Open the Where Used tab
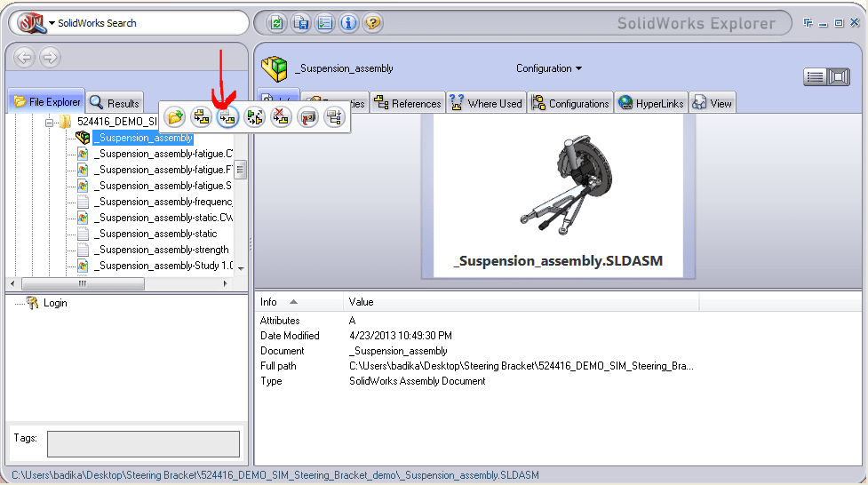Screen dimensions: 868x485 486,103
